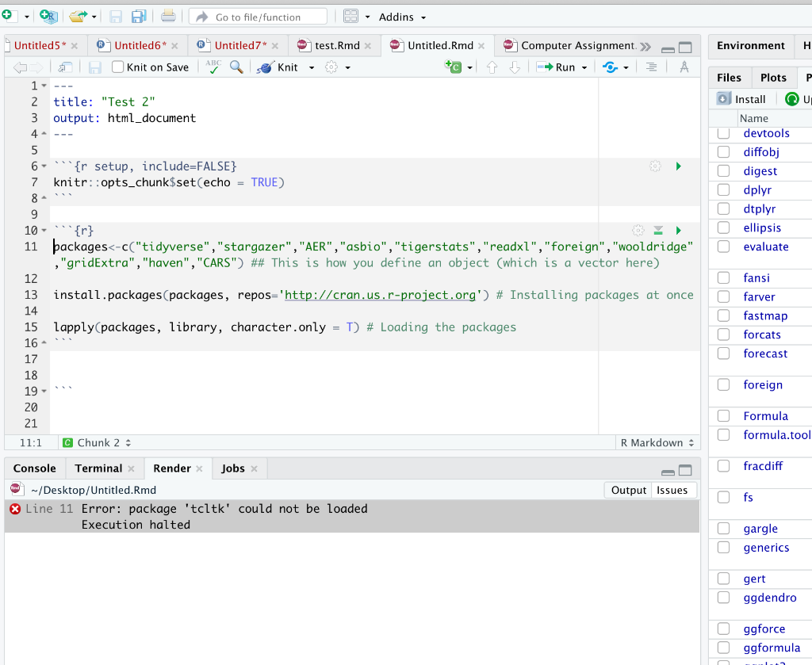
Task: Click the document outline icon
Action: tap(652, 67)
